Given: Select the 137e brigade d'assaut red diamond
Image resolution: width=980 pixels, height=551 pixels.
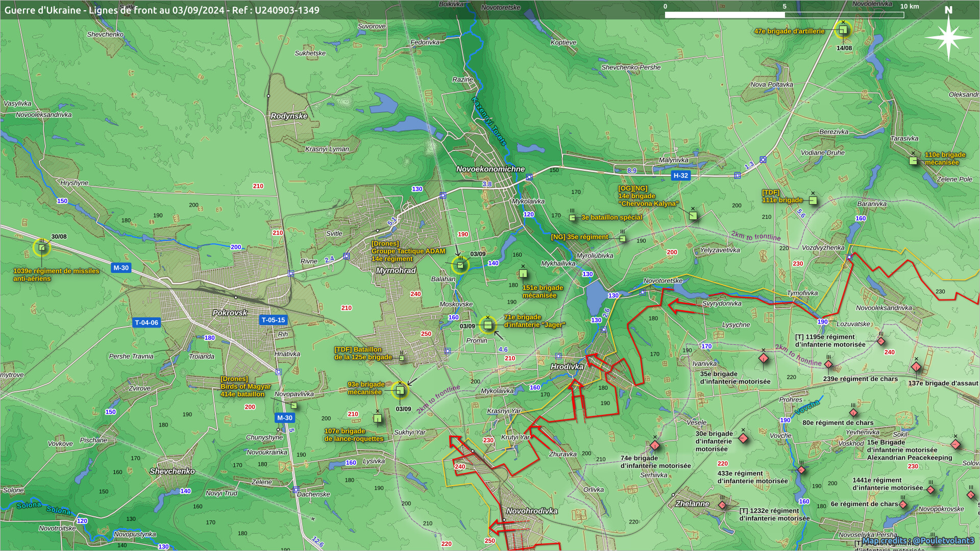Looking at the screenshot, I should coord(916,367).
